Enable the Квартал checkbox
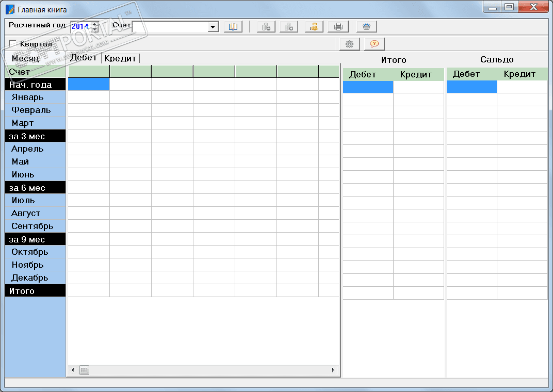 13,44
